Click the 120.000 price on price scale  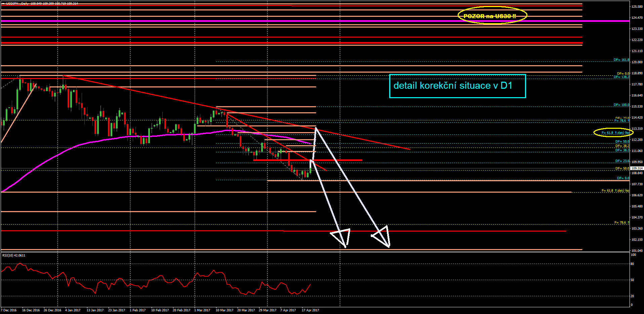pos(637,62)
